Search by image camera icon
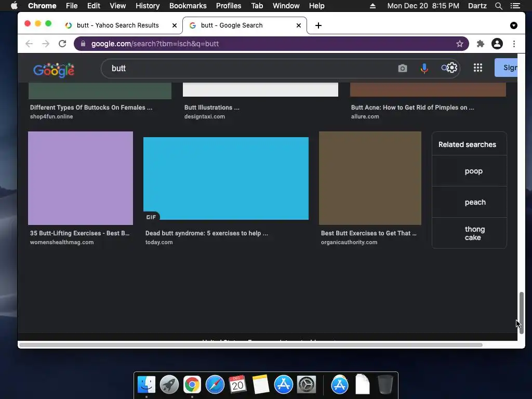 403,68
